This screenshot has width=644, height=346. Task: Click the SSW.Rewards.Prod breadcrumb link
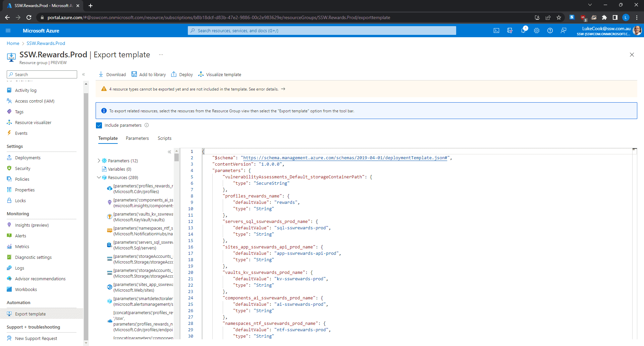coord(46,43)
